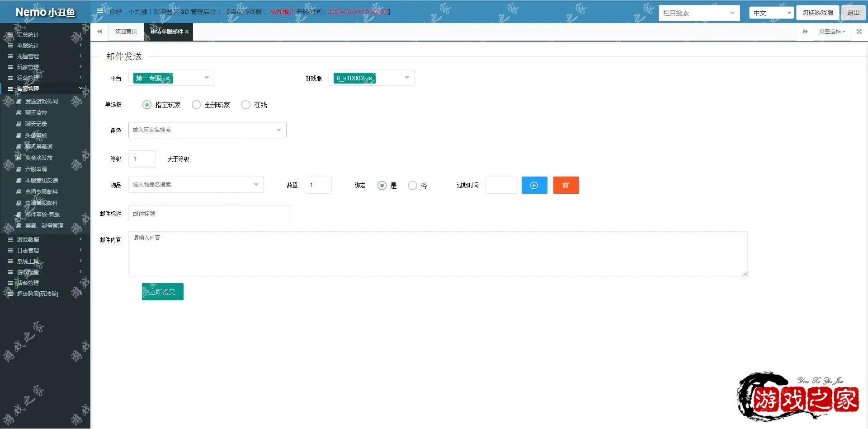Switch to the 欢迎首页 tab
Image resolution: width=868 pixels, height=429 pixels.
tap(126, 32)
